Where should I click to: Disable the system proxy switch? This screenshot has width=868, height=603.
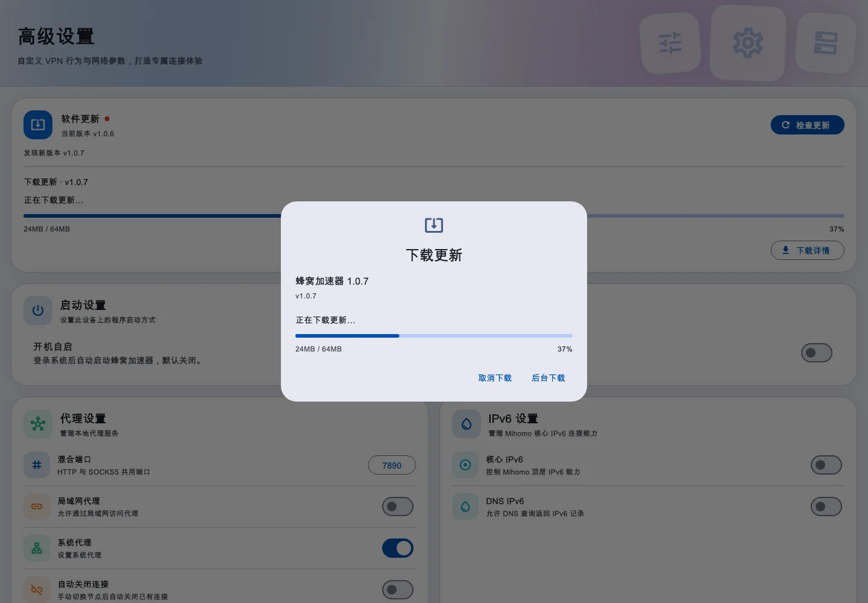398,548
